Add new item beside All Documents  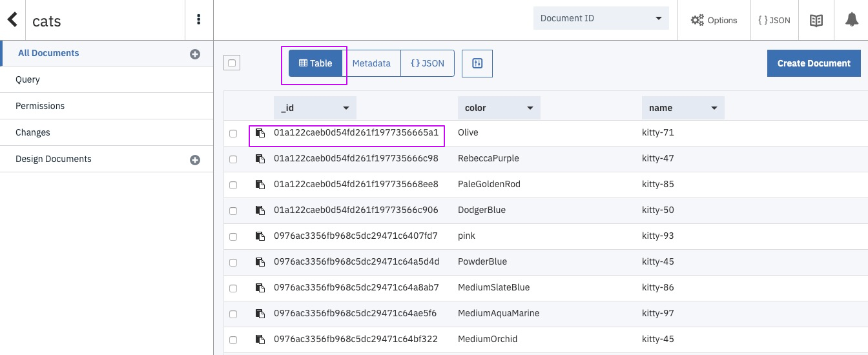click(194, 54)
